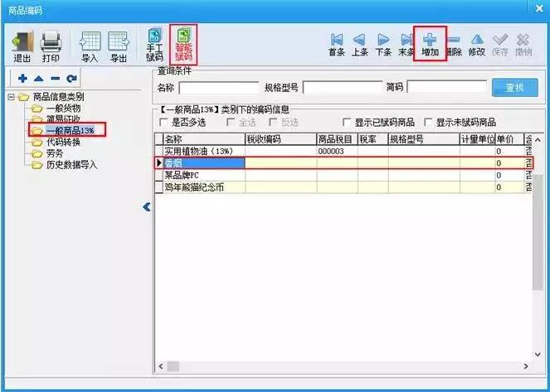Screen dimensions: 550x392
Task: Add category with tree plus icon
Action: tap(22, 79)
